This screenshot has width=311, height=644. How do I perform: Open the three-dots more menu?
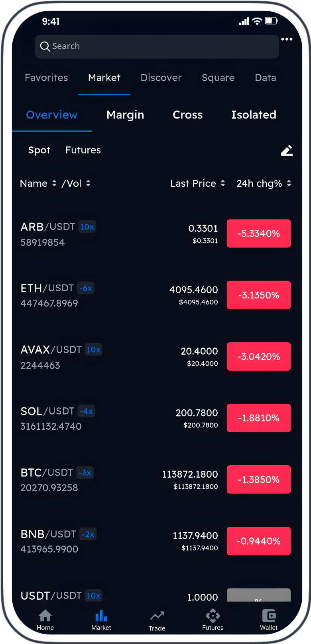[287, 39]
